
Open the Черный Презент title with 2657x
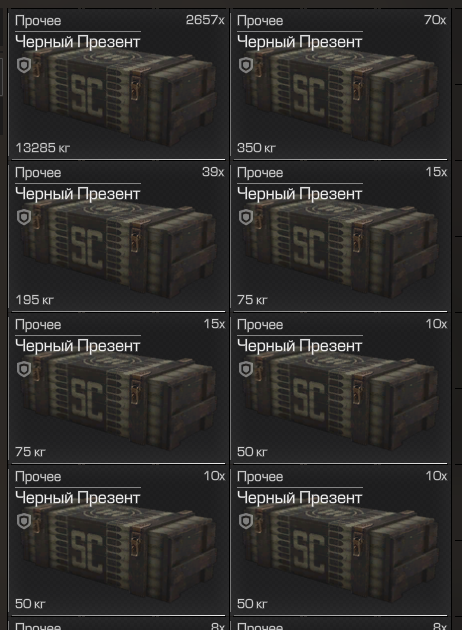78,42
